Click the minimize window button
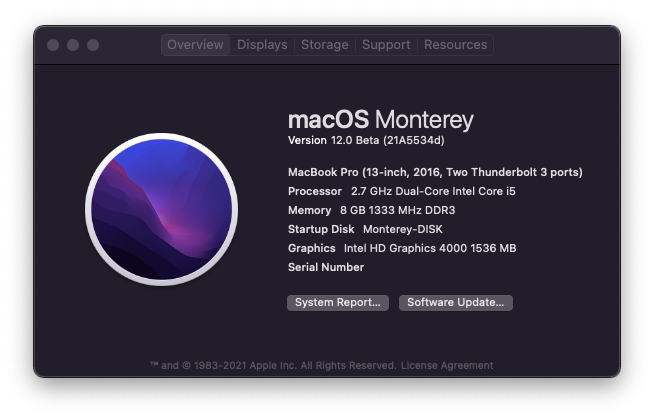The height and width of the screenshot is (419, 654). click(x=73, y=45)
